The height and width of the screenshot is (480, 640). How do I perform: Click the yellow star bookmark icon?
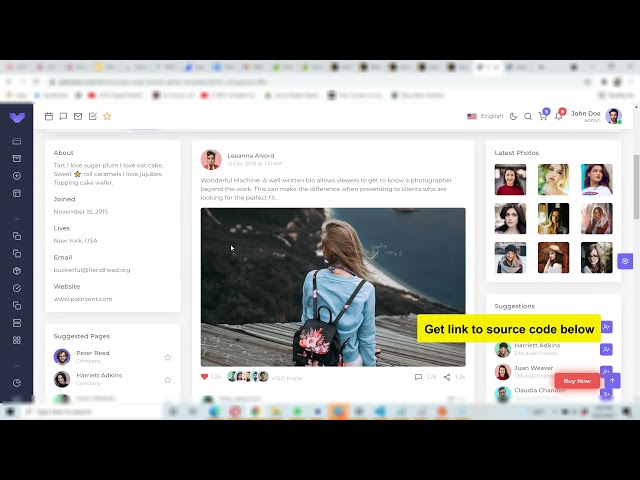point(107,116)
